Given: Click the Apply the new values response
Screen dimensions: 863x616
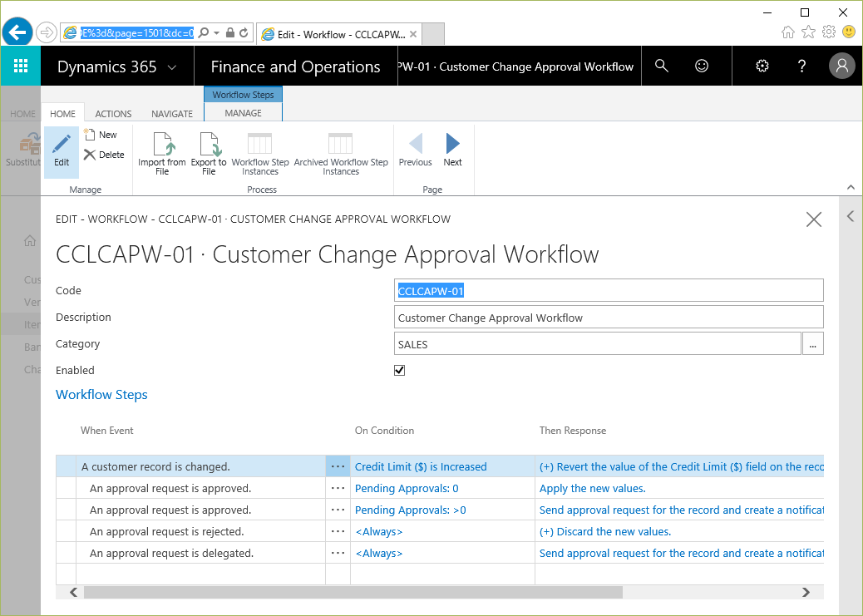Looking at the screenshot, I should click(592, 489).
